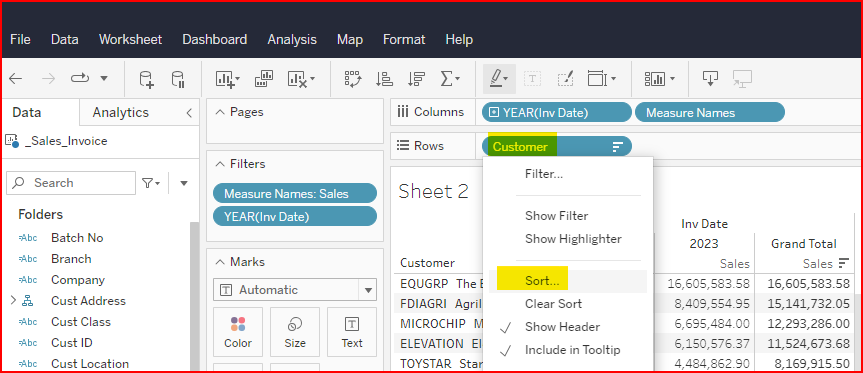Open the Automatic mark type dropdown
Viewport: 863px width, 373px height.
pyautogui.click(x=294, y=290)
